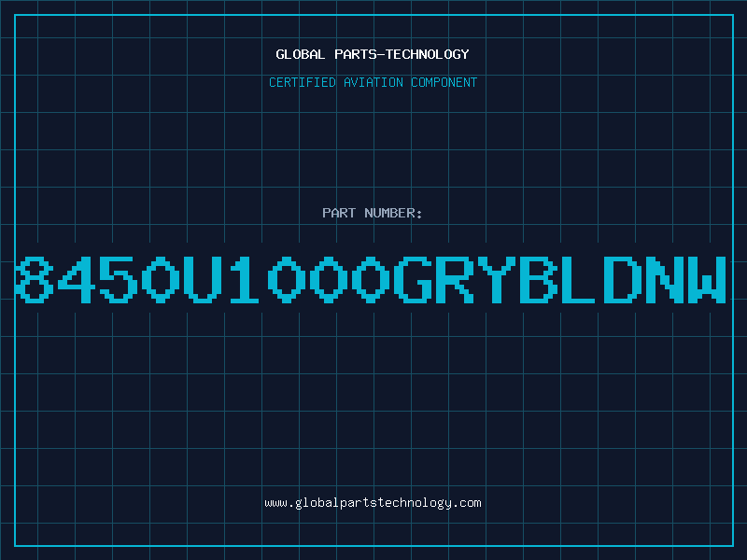747x560 pixels.
Task: Click the part number 8450U1000GRYBLDNW
Action: [x=371, y=280]
